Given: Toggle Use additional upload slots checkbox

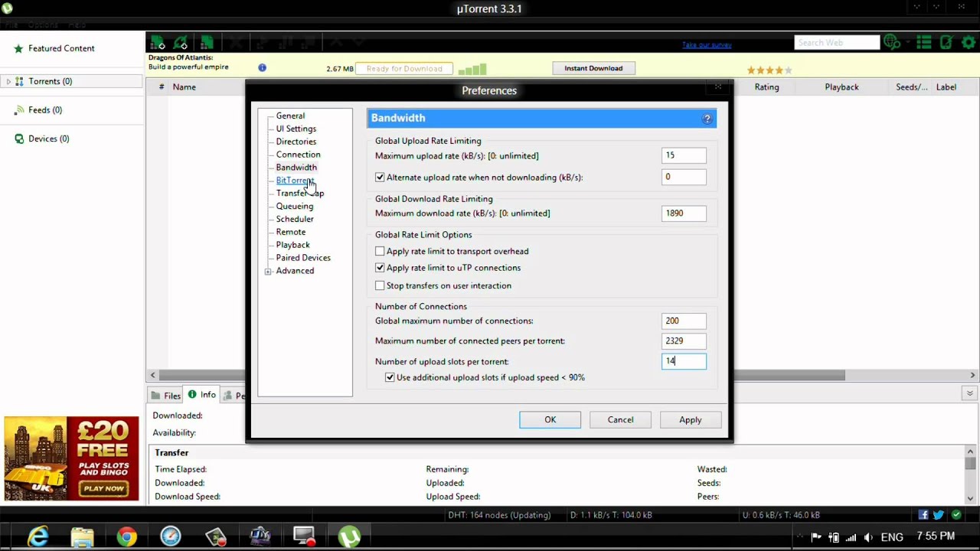Looking at the screenshot, I should [x=390, y=377].
